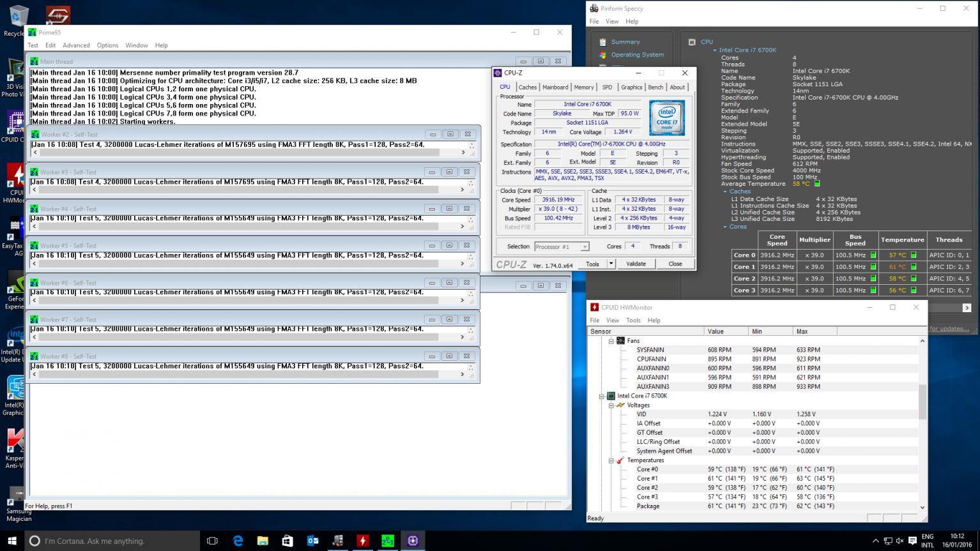Switch to Prime95 via its taskbar icon

point(388,541)
